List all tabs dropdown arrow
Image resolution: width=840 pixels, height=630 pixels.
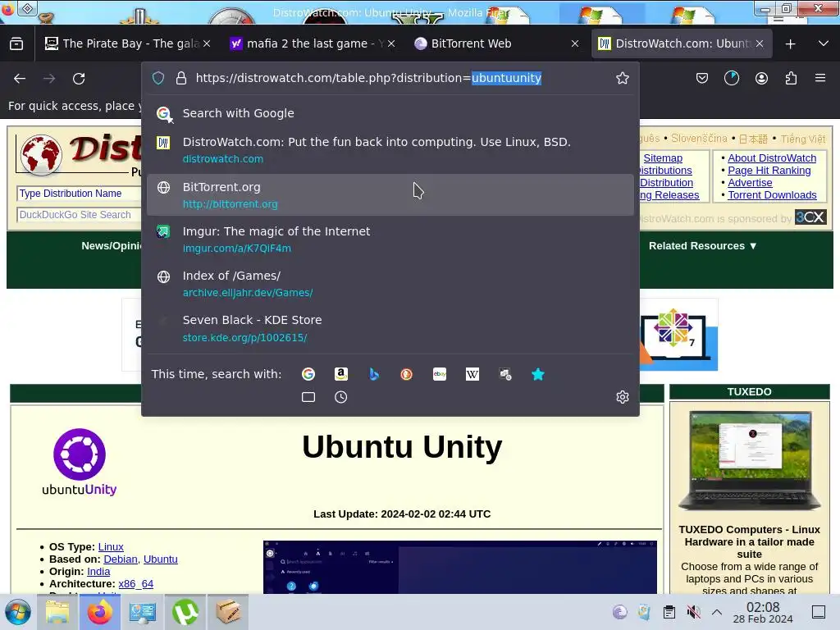point(824,43)
